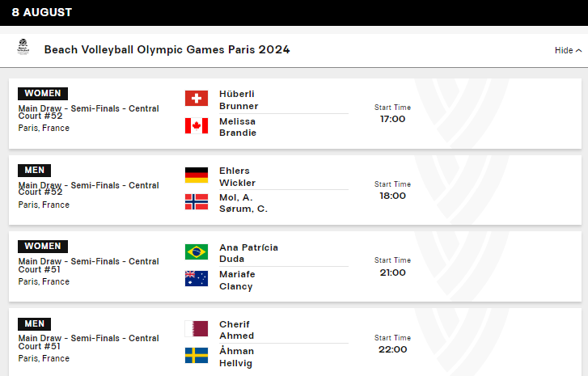Click the 8 AUGUST date header bar
Screen dimensions: 588x376
(x=294, y=13)
